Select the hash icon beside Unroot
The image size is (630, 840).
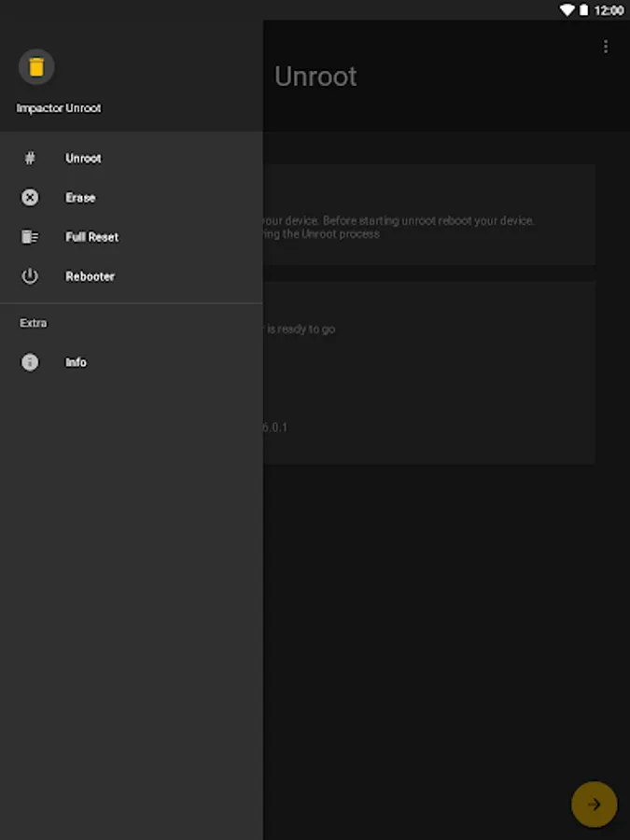(x=30, y=158)
